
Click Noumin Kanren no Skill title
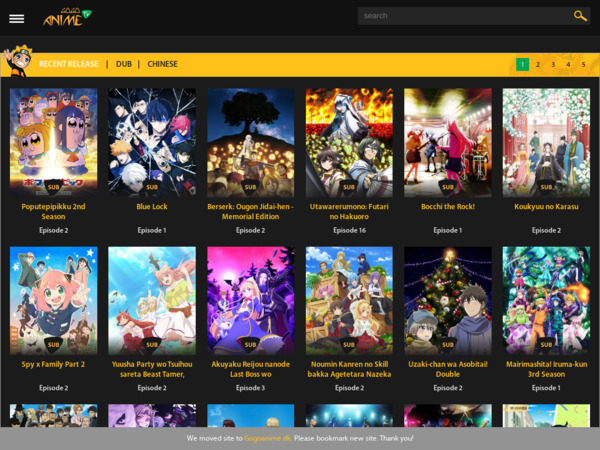click(349, 369)
